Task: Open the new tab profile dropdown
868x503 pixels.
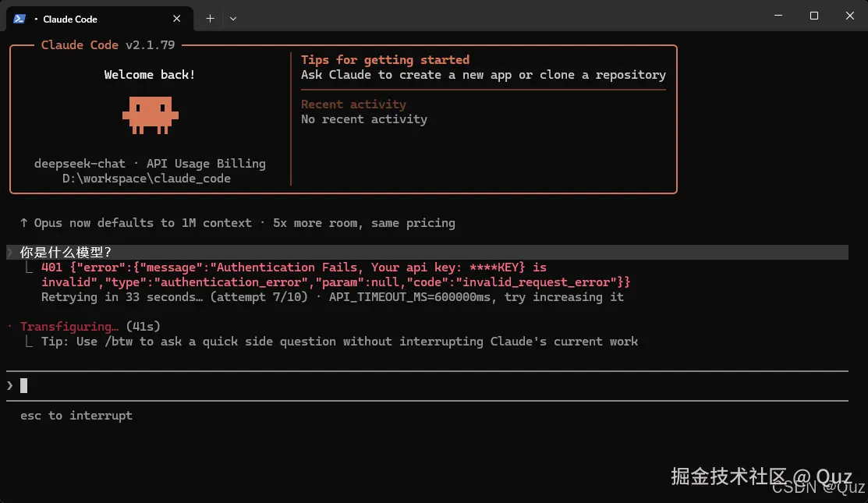Action: (233, 19)
